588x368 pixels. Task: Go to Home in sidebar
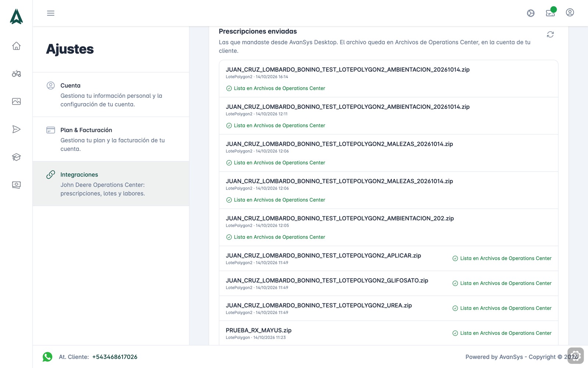[x=16, y=46]
